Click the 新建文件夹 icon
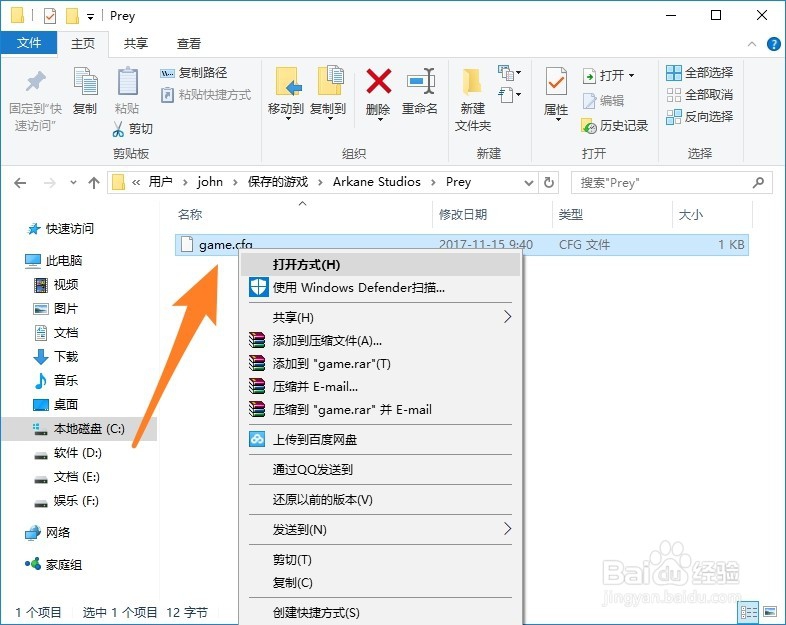 coord(472,82)
